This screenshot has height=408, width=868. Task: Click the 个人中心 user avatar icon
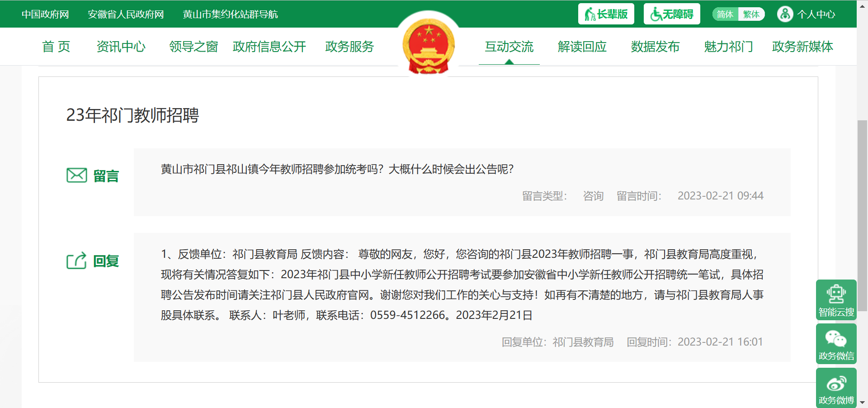coord(785,14)
